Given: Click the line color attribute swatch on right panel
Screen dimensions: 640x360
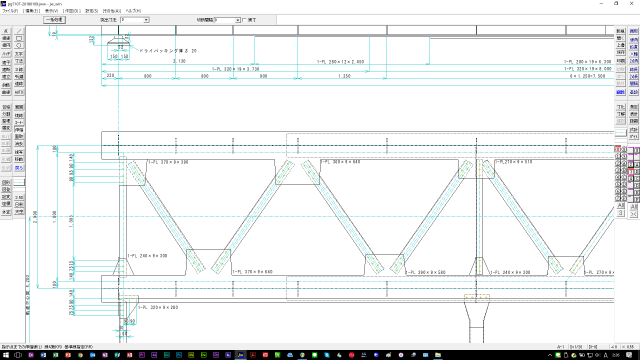Looking at the screenshot, I should (620, 133).
